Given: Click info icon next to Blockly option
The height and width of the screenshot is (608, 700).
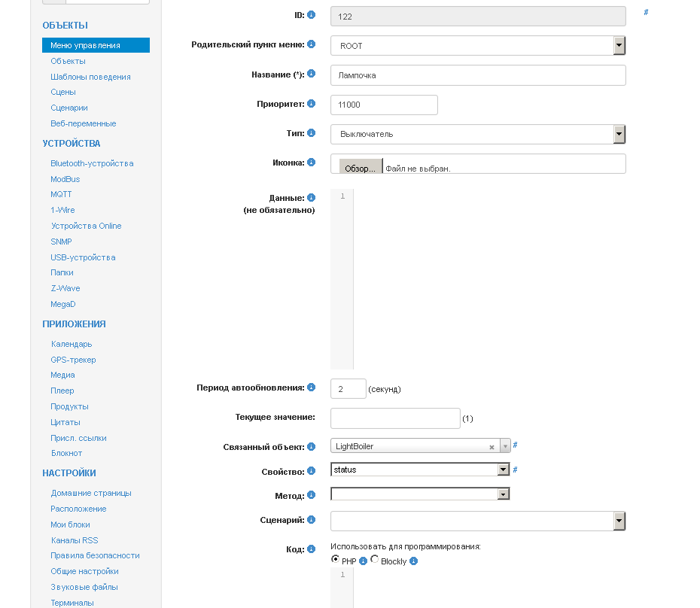Looking at the screenshot, I should pyautogui.click(x=413, y=561).
